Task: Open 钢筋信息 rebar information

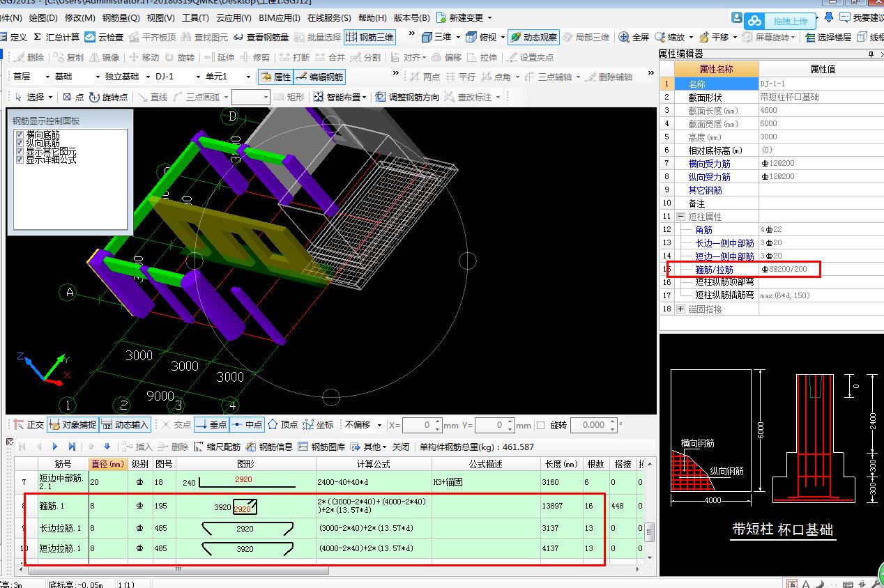Action: (269, 447)
